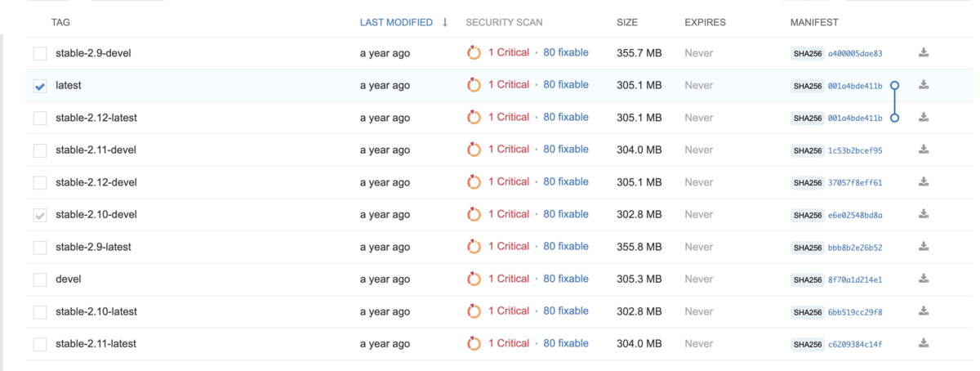Viewport: 980px width, 371px height.
Task: Click download icon for devel tag row
Action: (x=924, y=279)
